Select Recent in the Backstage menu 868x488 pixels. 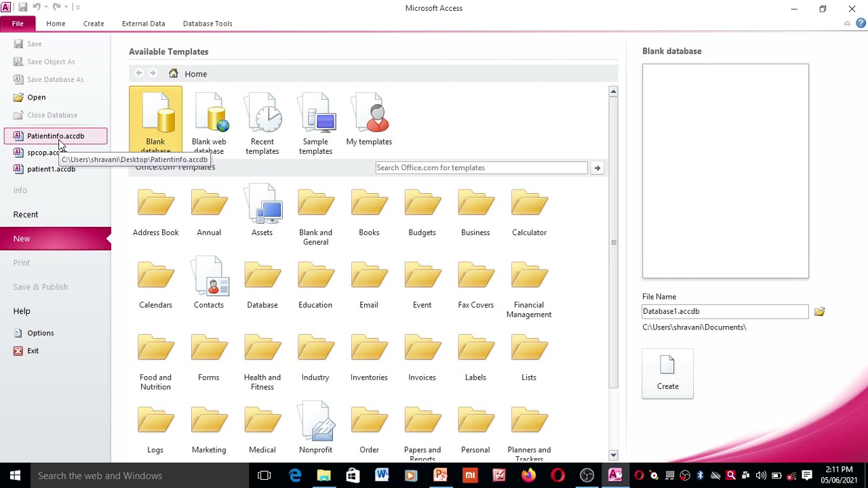click(x=26, y=214)
